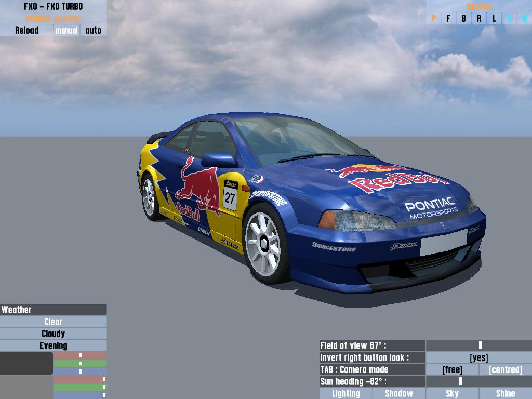Click the orange Screen label

pyautogui.click(x=478, y=6)
